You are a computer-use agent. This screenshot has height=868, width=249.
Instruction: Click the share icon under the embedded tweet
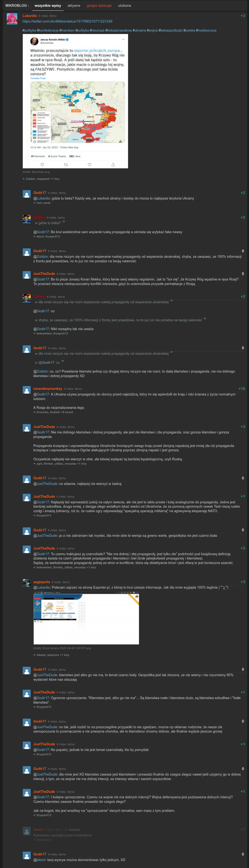[x=113, y=164]
